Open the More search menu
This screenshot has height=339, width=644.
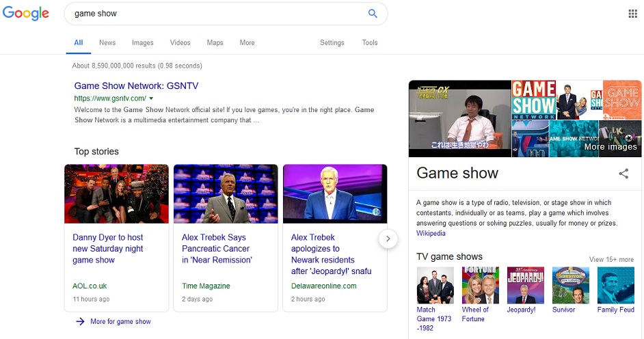[x=247, y=42]
